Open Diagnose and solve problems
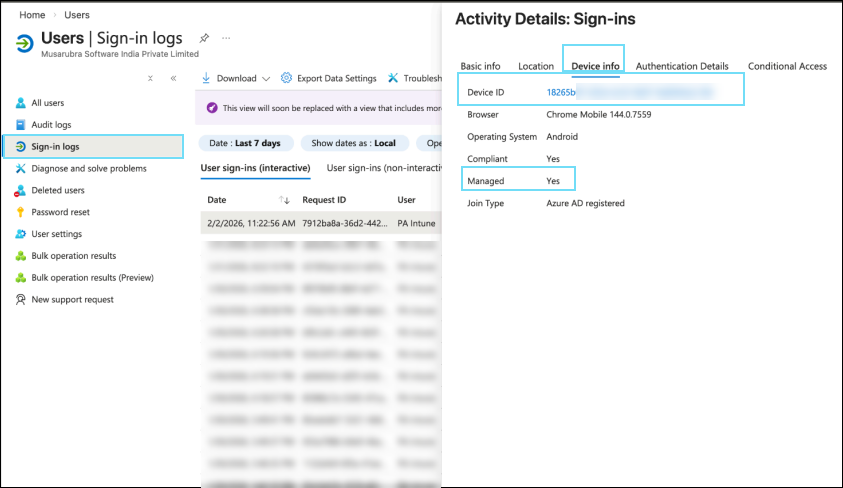843x488 pixels. click(88, 168)
